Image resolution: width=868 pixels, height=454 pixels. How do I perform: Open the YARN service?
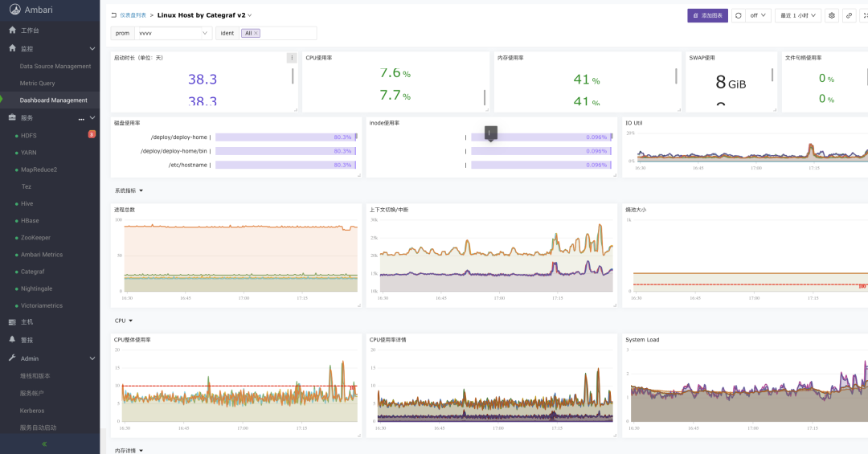[29, 152]
